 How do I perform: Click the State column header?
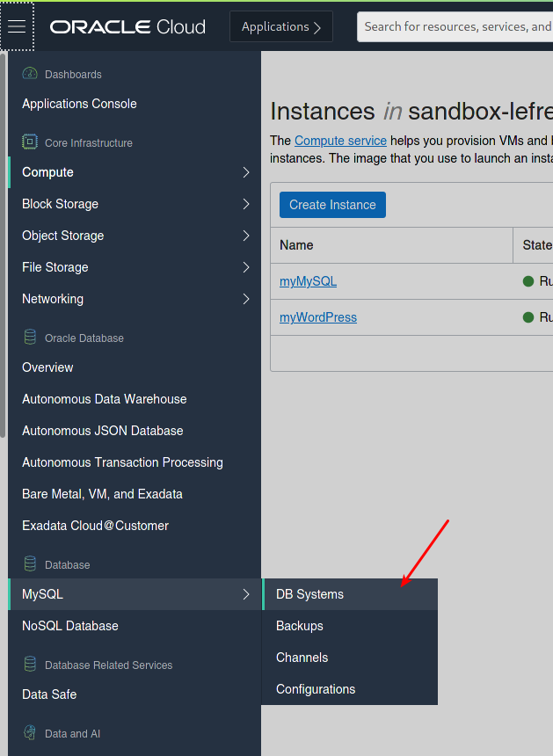(x=534, y=245)
